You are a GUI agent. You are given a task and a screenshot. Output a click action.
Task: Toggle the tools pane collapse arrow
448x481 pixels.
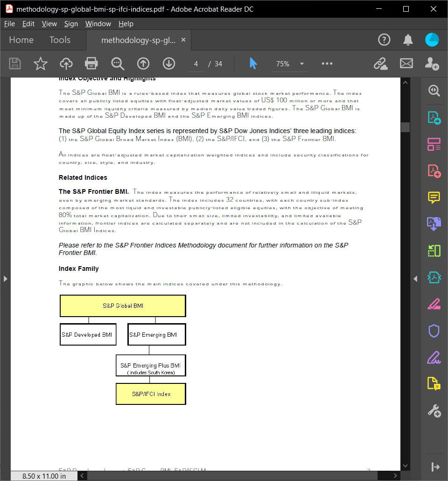tap(415, 278)
